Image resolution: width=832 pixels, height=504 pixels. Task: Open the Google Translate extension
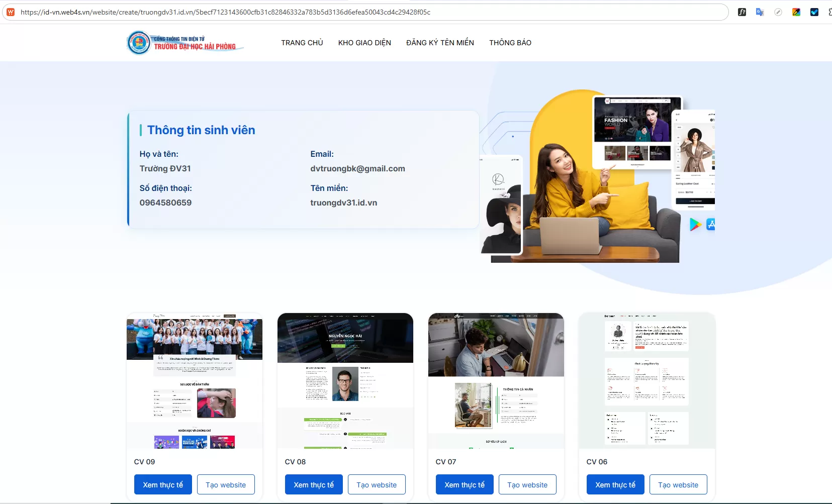pos(760,12)
